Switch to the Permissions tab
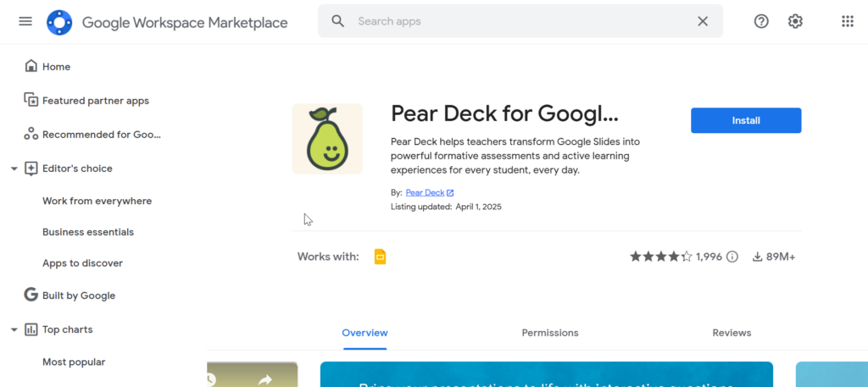 coord(550,333)
